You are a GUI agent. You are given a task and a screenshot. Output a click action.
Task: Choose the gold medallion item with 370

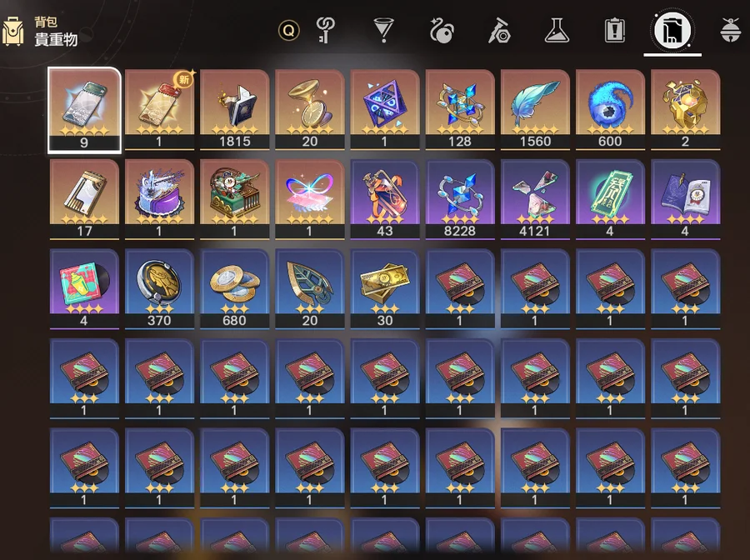point(160,288)
